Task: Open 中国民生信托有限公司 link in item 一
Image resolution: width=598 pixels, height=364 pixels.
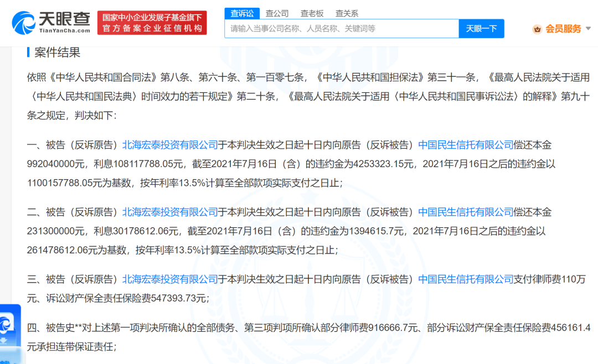Action: [466, 145]
